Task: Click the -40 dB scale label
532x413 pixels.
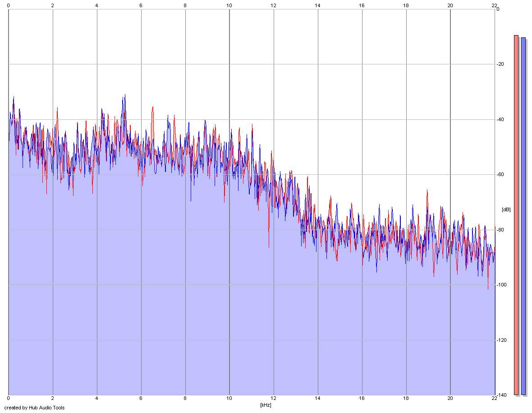Action: click(500, 120)
